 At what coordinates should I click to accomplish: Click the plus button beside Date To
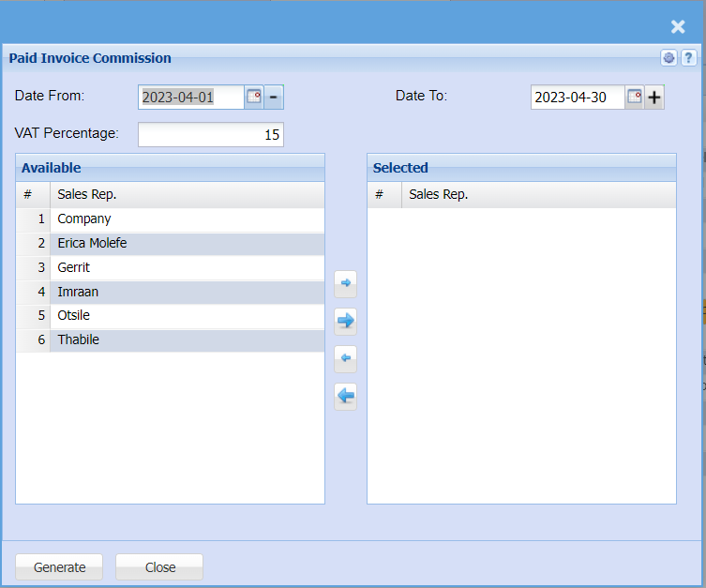click(x=654, y=97)
